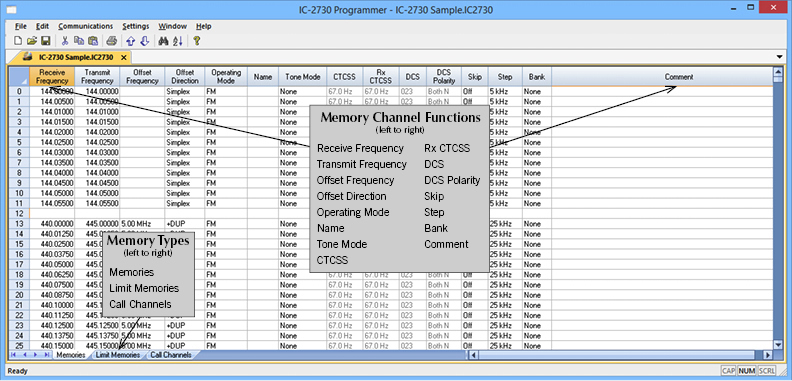Go to next sheet tab navigation arrow
The height and width of the screenshot is (381, 792).
[36, 355]
